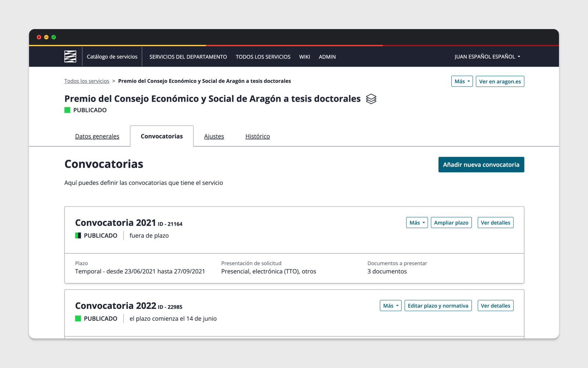Click the 'Temporal - desde 23/06/2021 hasta 27/09/2021' value
Image resolution: width=588 pixels, height=368 pixels.
pyautogui.click(x=140, y=271)
